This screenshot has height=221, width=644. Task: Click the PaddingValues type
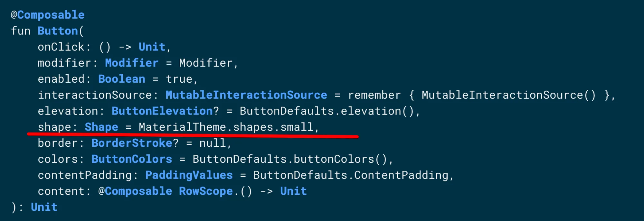pos(189,175)
